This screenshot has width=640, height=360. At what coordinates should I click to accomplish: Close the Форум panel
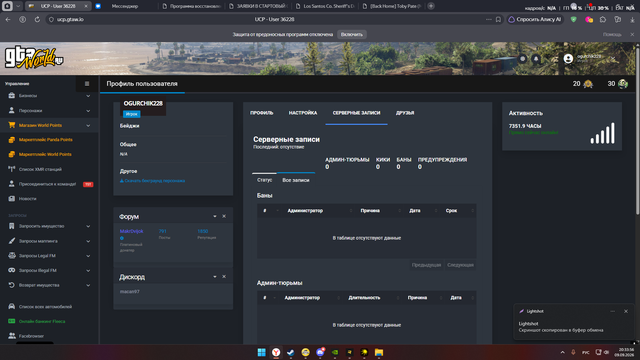tap(224, 216)
